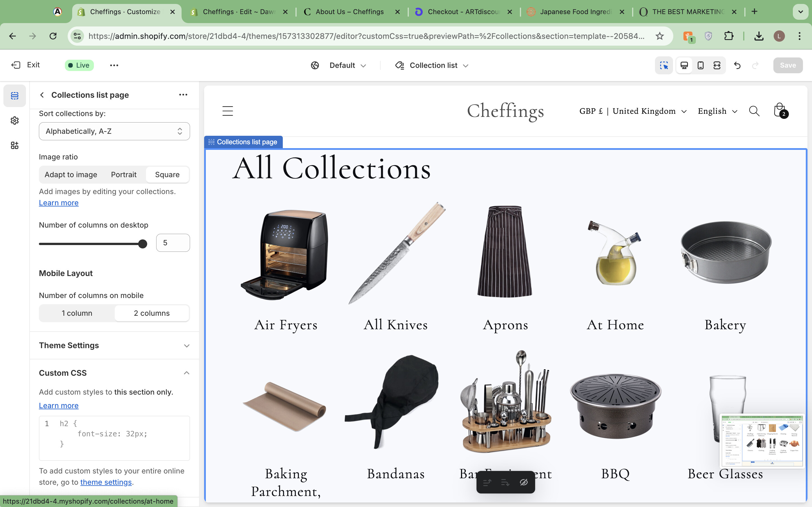812x507 pixels.
Task: Open the App embeds sidebar icon
Action: click(x=14, y=145)
